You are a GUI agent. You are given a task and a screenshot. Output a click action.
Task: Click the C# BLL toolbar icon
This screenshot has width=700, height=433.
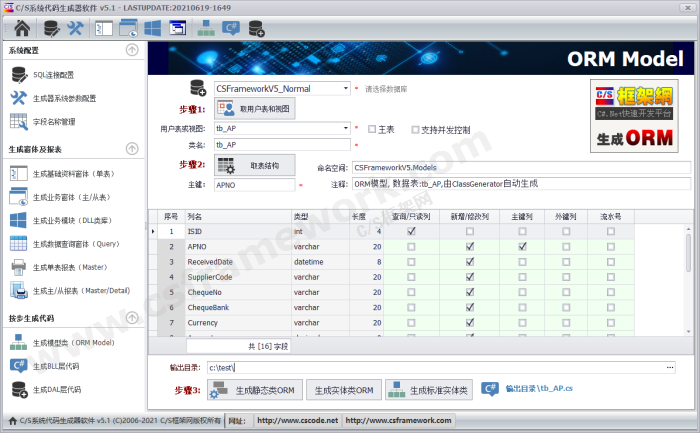(x=231, y=28)
